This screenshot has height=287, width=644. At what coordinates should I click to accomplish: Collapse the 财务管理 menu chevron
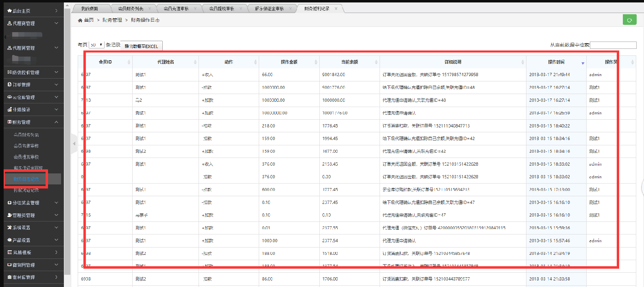56,122
